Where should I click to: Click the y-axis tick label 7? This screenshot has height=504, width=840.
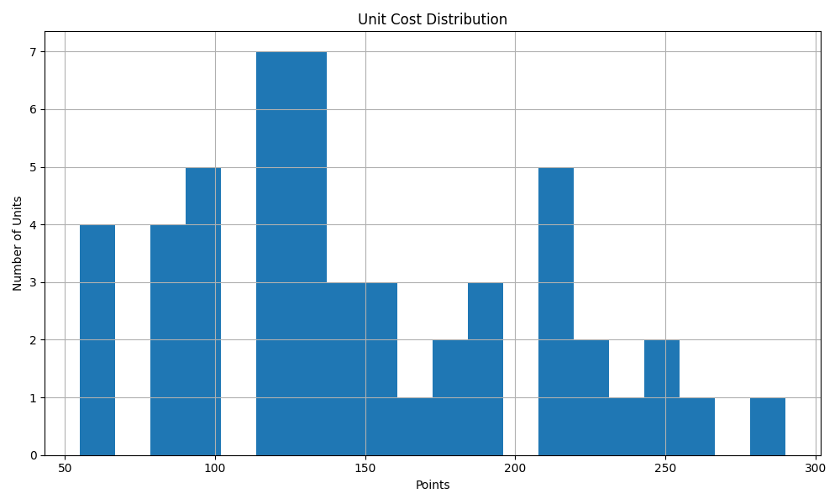[34, 52]
